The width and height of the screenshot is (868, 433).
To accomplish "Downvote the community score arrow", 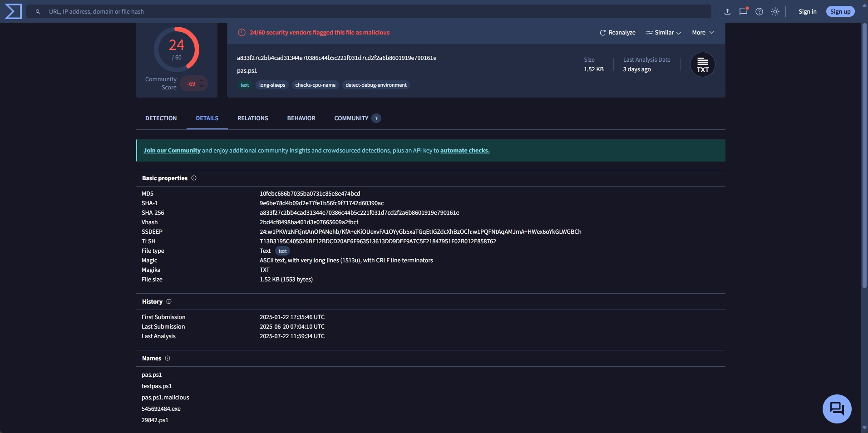I will tap(202, 87).
